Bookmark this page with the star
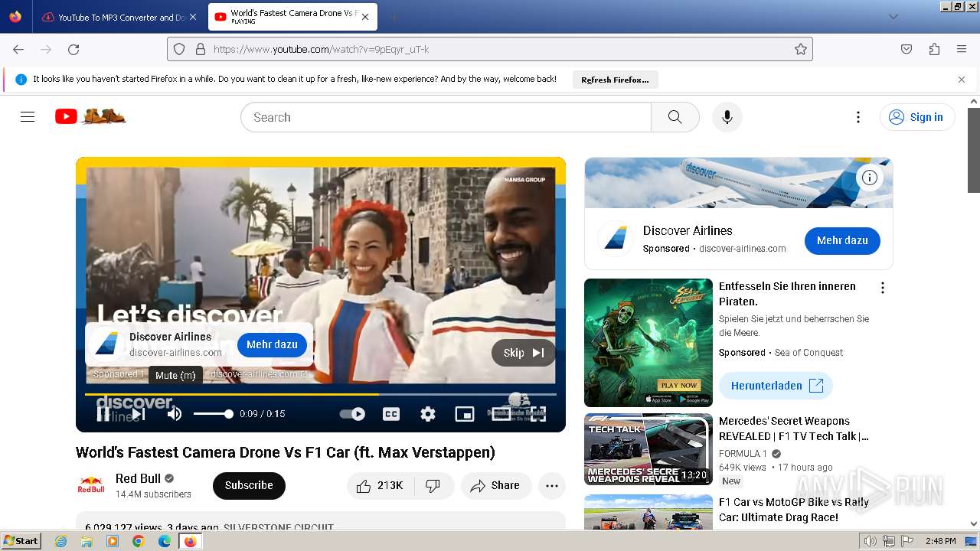This screenshot has width=980, height=551. pyautogui.click(x=801, y=49)
